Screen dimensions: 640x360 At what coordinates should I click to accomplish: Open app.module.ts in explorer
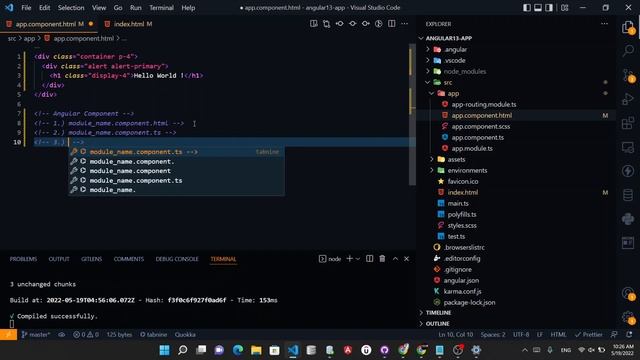472,149
